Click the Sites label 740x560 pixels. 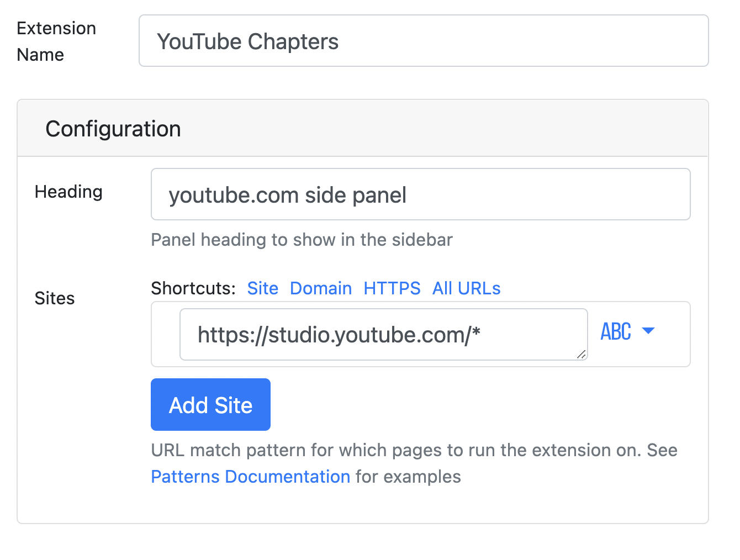(x=54, y=298)
